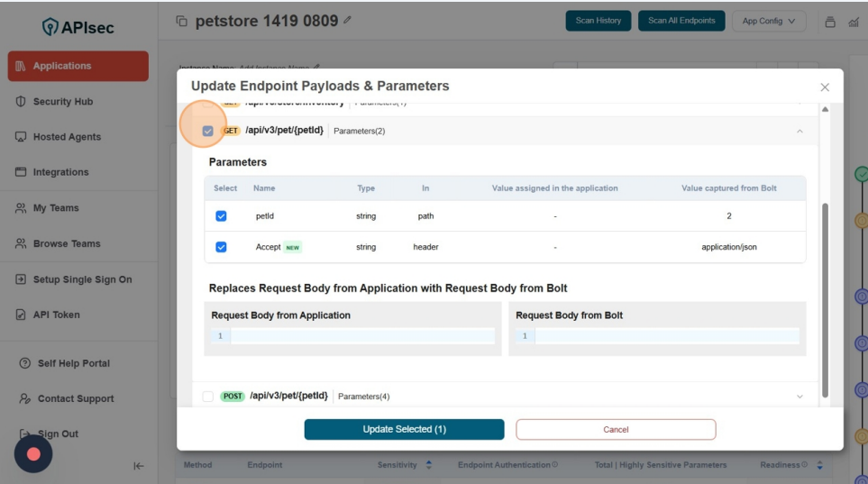Click the NEW tag beside Accept
868x484 pixels.
tap(293, 248)
